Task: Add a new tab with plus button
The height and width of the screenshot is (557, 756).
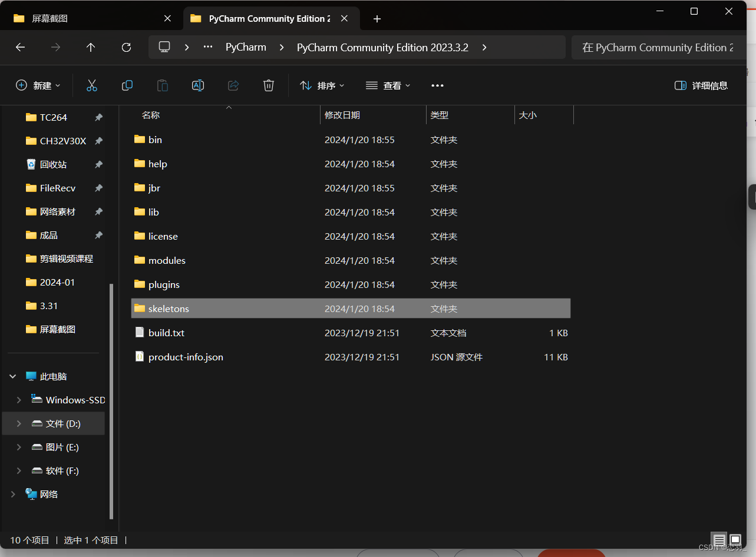Action: [377, 19]
